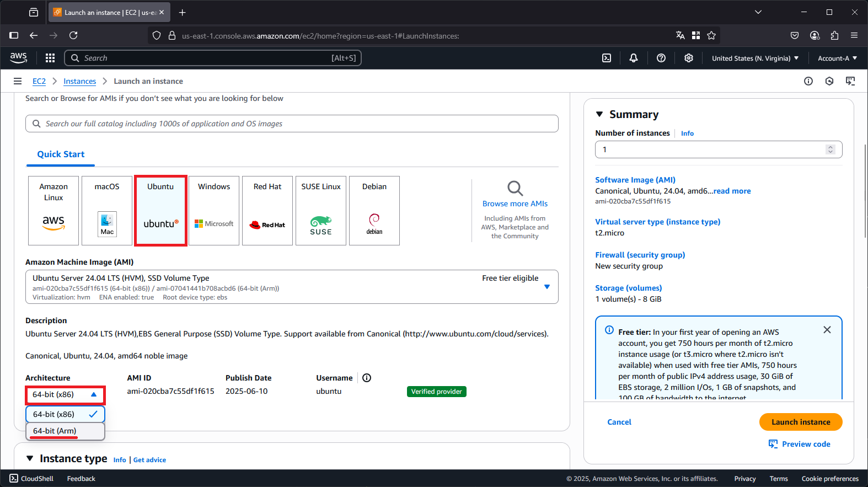Click the Launch instance button
Image resolution: width=868 pixels, height=487 pixels.
point(801,422)
